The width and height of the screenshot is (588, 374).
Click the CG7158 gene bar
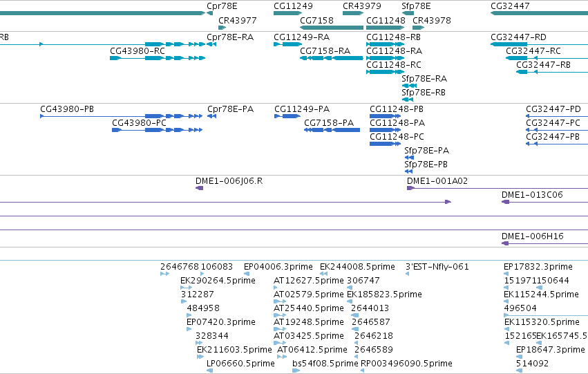pos(332,28)
